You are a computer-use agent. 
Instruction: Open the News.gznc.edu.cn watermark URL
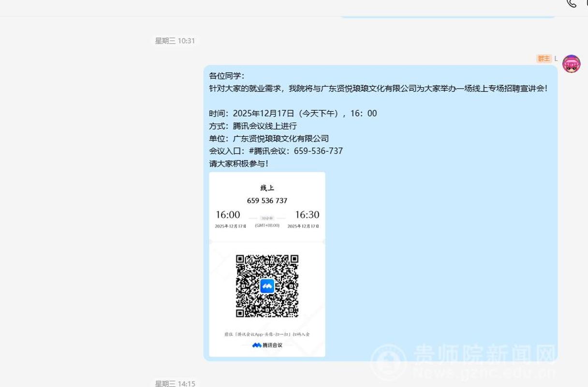click(x=484, y=373)
